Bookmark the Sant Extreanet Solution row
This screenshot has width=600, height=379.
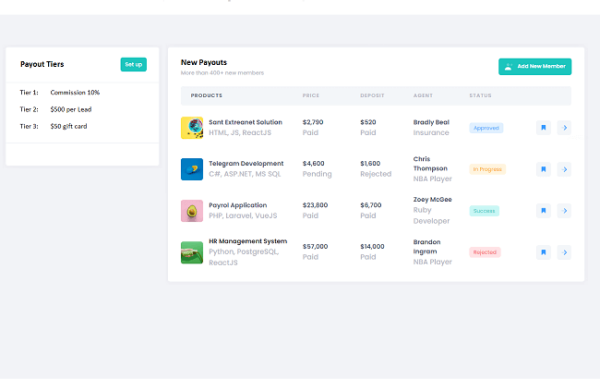click(543, 128)
